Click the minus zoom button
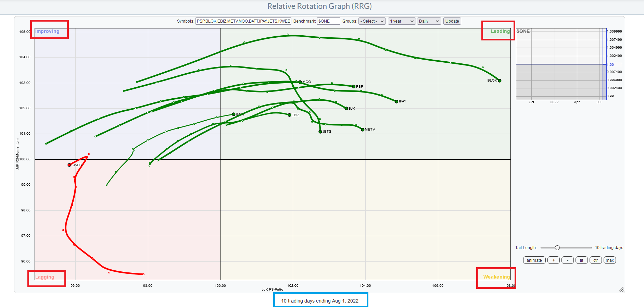Image resolution: width=644 pixels, height=307 pixels. (x=567, y=260)
